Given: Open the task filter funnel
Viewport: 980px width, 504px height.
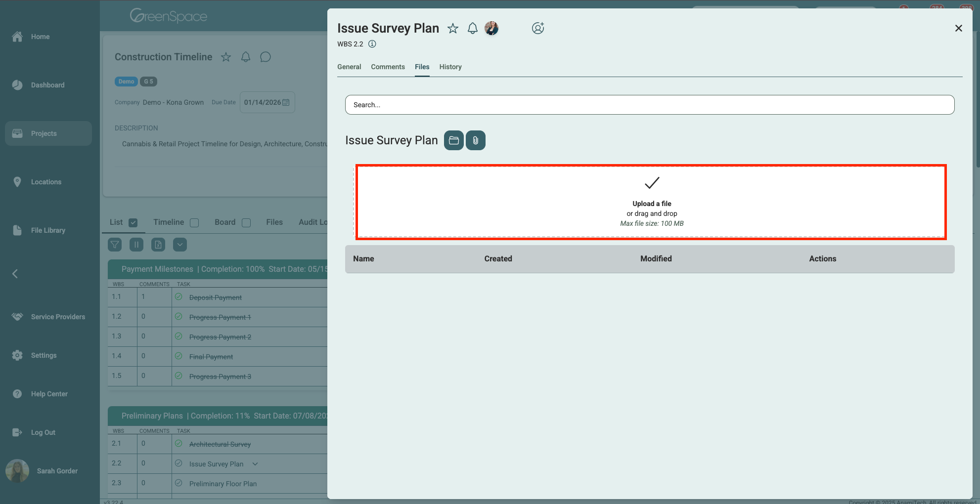Looking at the screenshot, I should pyautogui.click(x=115, y=245).
